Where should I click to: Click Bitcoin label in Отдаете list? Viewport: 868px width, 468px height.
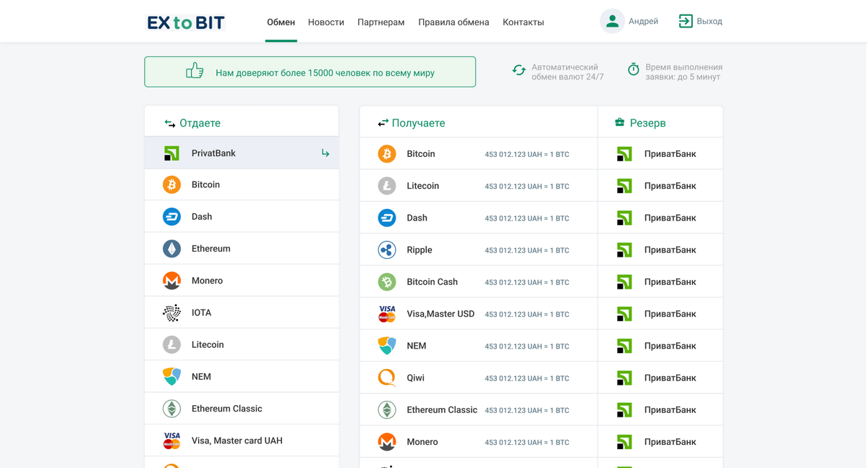[x=205, y=185]
